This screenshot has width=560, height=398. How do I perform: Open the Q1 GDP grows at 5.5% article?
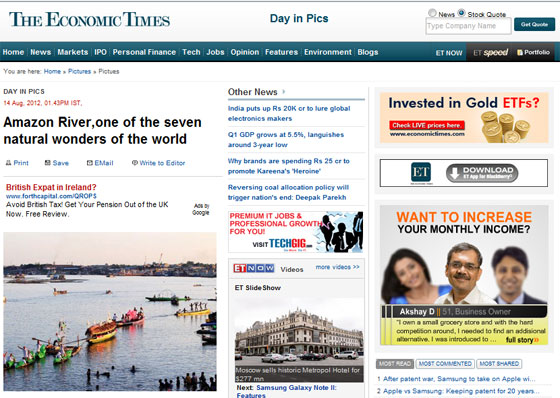click(x=286, y=140)
